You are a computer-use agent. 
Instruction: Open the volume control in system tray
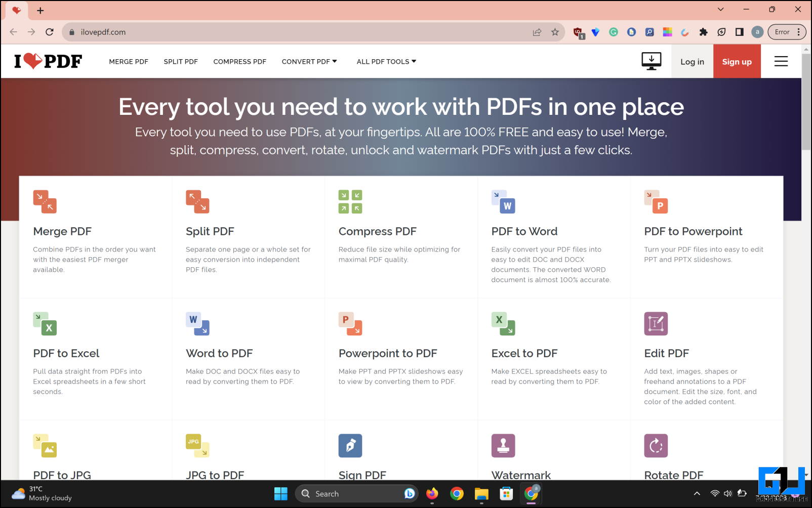pyautogui.click(x=728, y=494)
